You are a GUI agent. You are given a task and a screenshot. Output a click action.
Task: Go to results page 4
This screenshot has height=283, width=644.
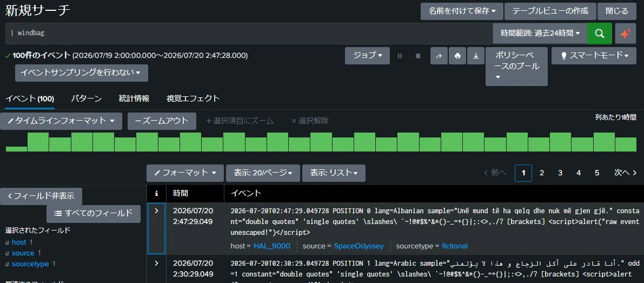(579, 173)
